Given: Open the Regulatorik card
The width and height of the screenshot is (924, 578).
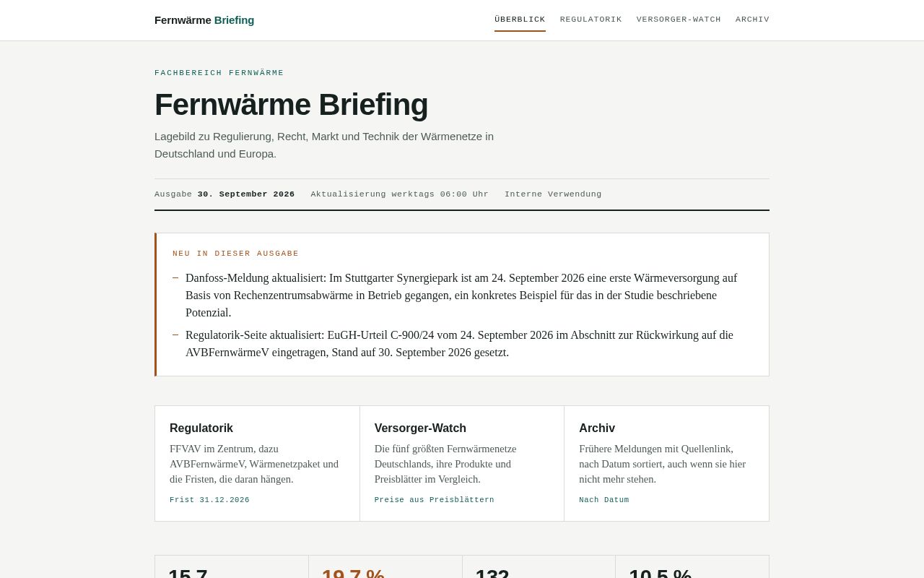Looking at the screenshot, I should (x=257, y=463).
